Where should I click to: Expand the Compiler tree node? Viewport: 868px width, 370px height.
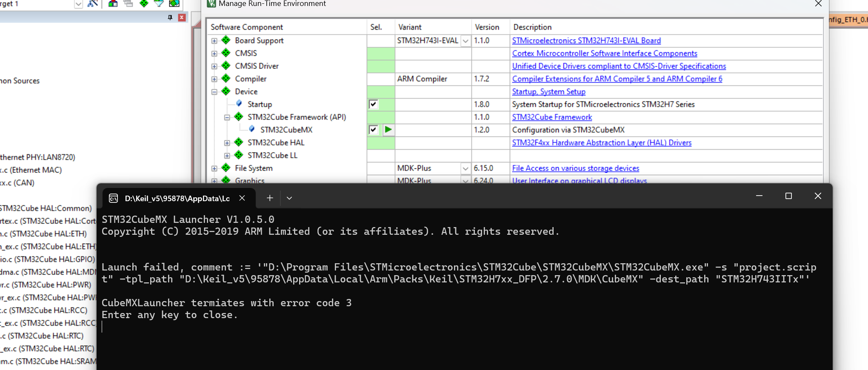pyautogui.click(x=214, y=79)
